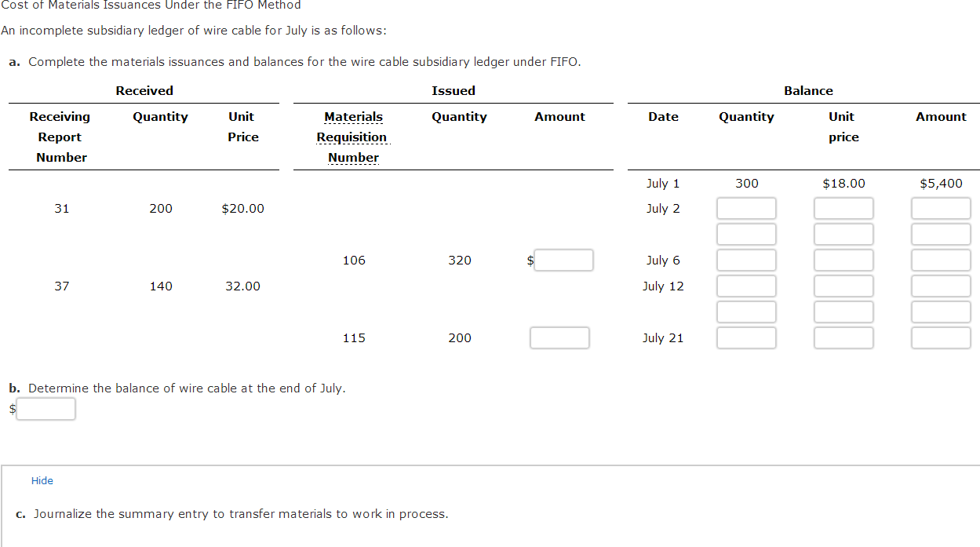Image resolution: width=980 pixels, height=547 pixels.
Task: Select the July 2 Amount input field
Action: [941, 208]
